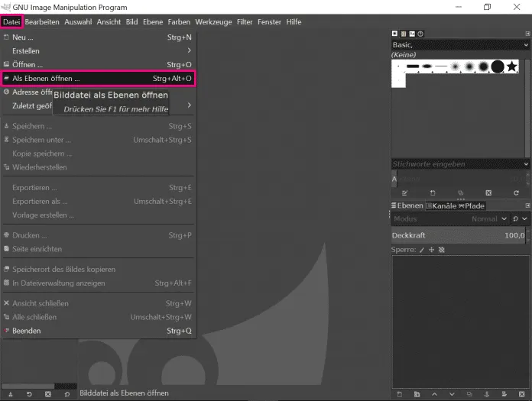
Task: Toggle the lock alpha channel icon
Action: tap(441, 250)
